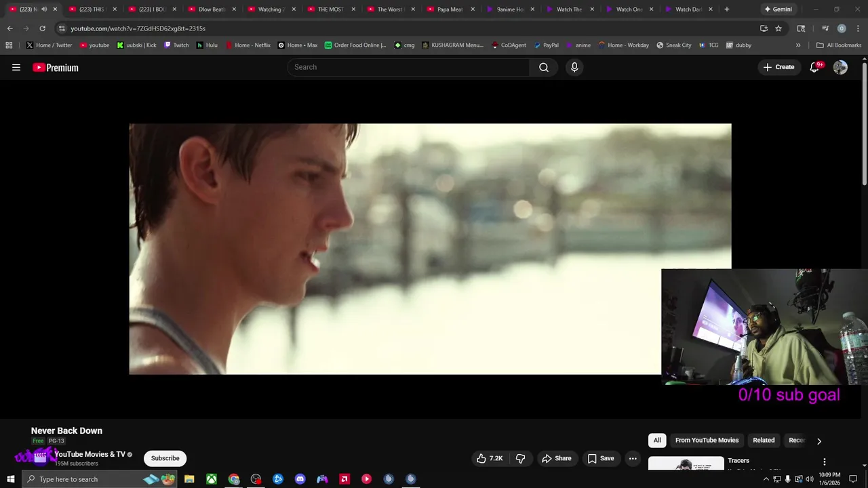868x488 pixels.
Task: Open the PayPal bookmark
Action: (546, 45)
